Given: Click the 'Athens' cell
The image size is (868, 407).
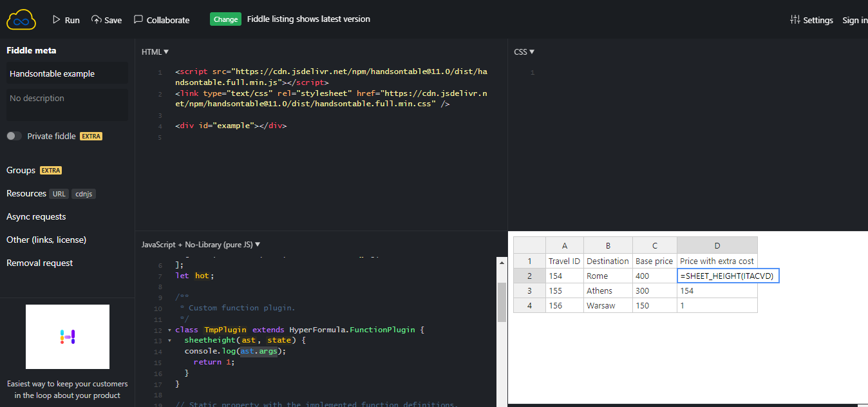Looking at the screenshot, I should 608,290.
